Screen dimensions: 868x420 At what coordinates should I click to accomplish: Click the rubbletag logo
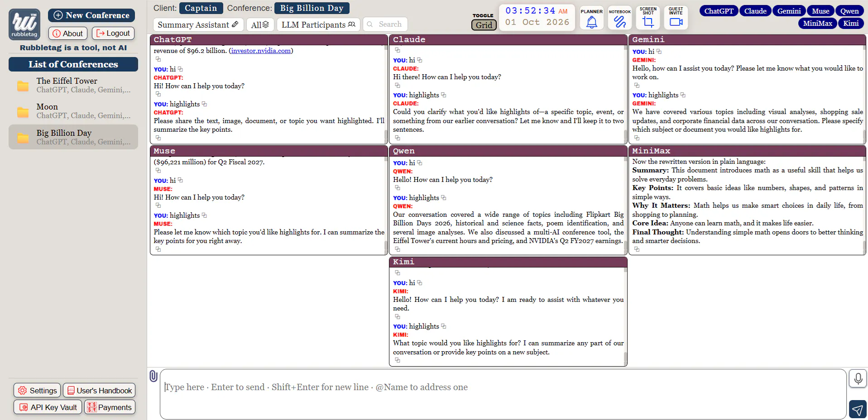pyautogui.click(x=24, y=24)
